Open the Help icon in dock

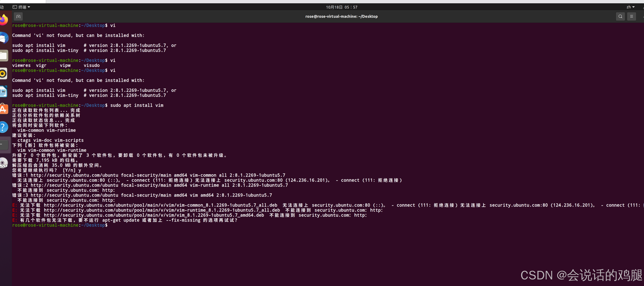3,127
